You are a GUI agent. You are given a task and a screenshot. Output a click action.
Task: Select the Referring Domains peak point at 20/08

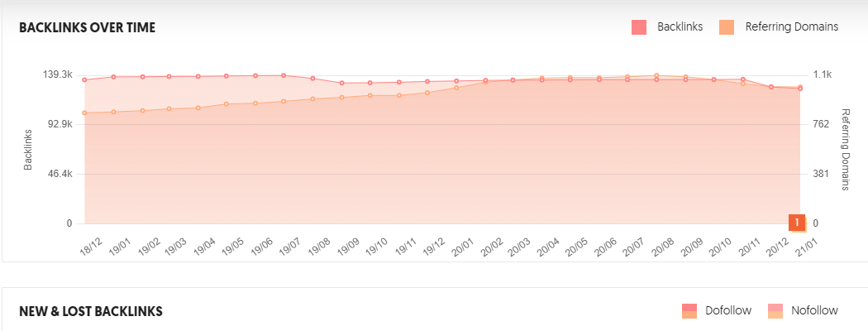click(656, 75)
